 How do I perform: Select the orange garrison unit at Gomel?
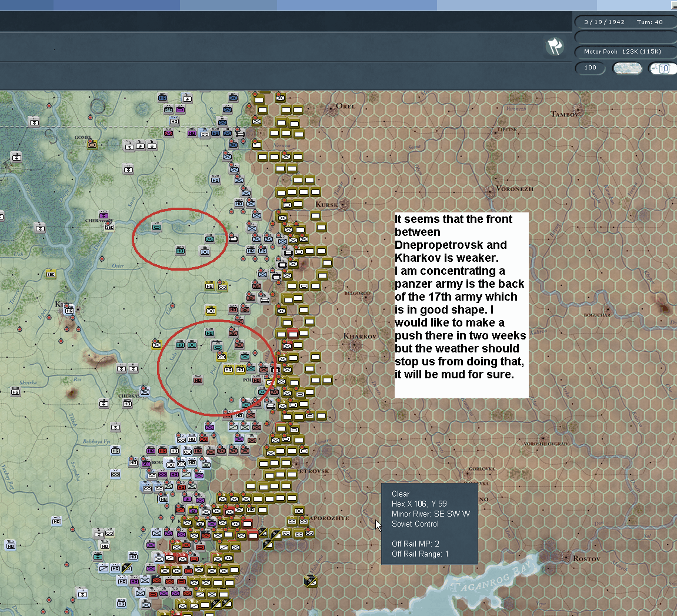(92, 144)
